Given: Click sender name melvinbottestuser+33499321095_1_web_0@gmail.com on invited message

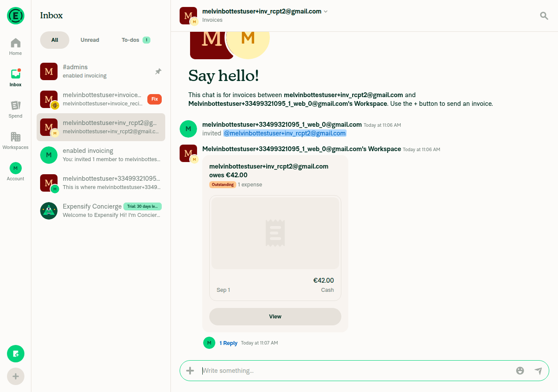Looking at the screenshot, I should pos(282,125).
